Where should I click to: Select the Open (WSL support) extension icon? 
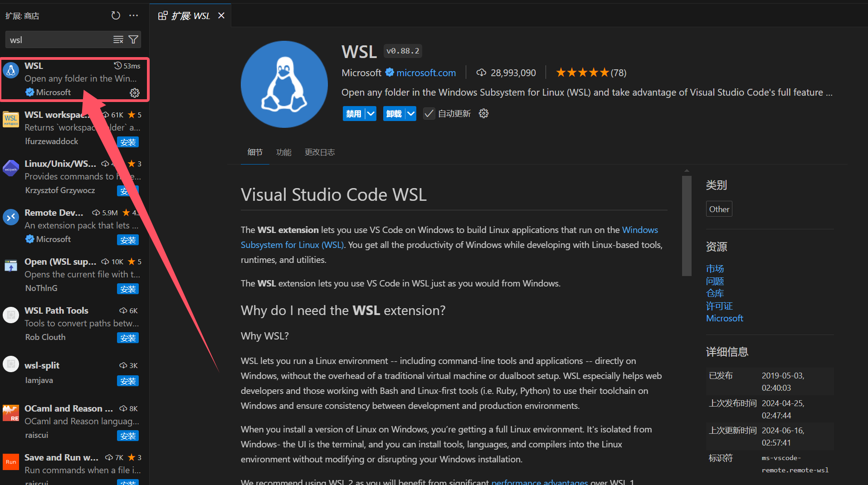tap(11, 266)
